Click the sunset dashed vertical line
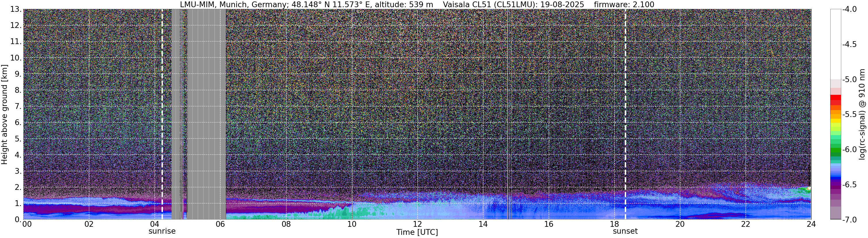This screenshot has height=238, width=868. pyautogui.click(x=625, y=114)
